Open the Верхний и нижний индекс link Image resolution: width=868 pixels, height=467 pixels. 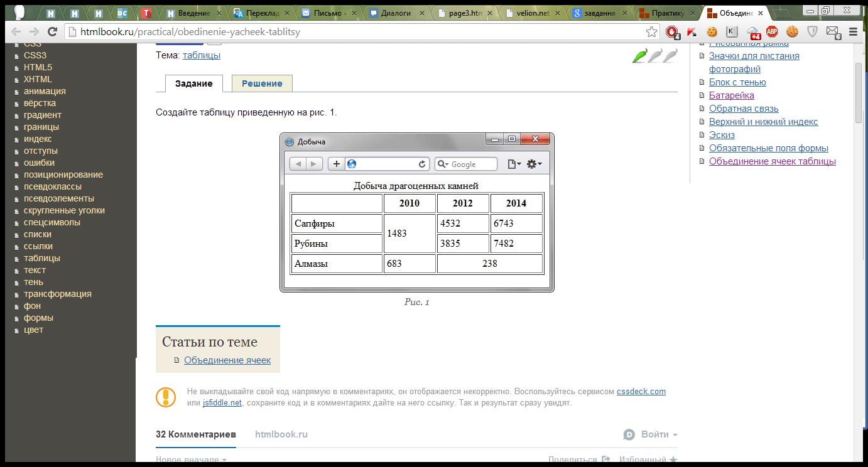[x=764, y=122]
